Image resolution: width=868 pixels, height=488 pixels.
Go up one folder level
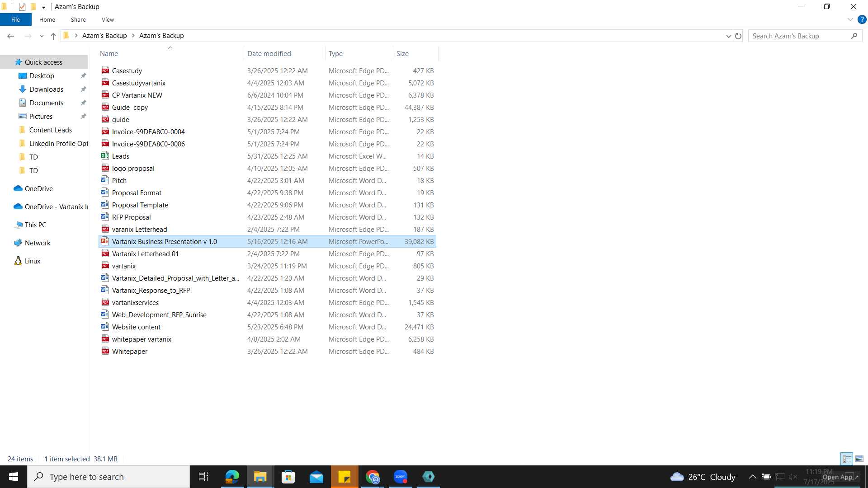click(x=53, y=36)
